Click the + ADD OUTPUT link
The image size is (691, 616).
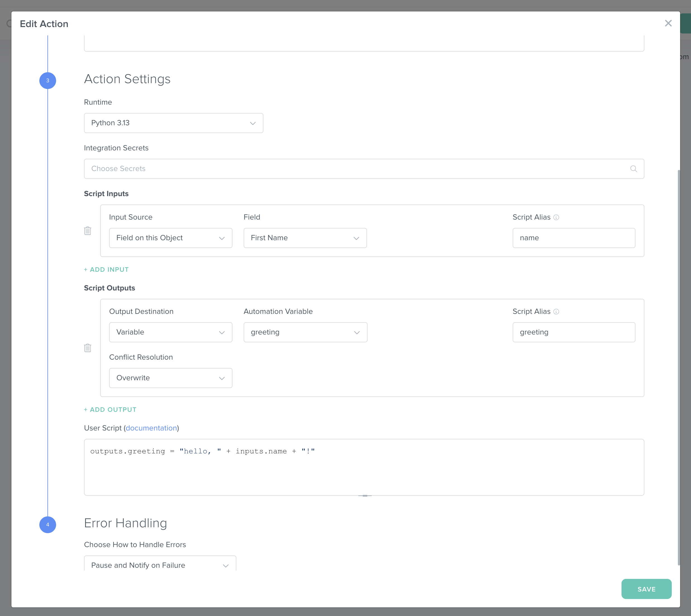point(110,410)
